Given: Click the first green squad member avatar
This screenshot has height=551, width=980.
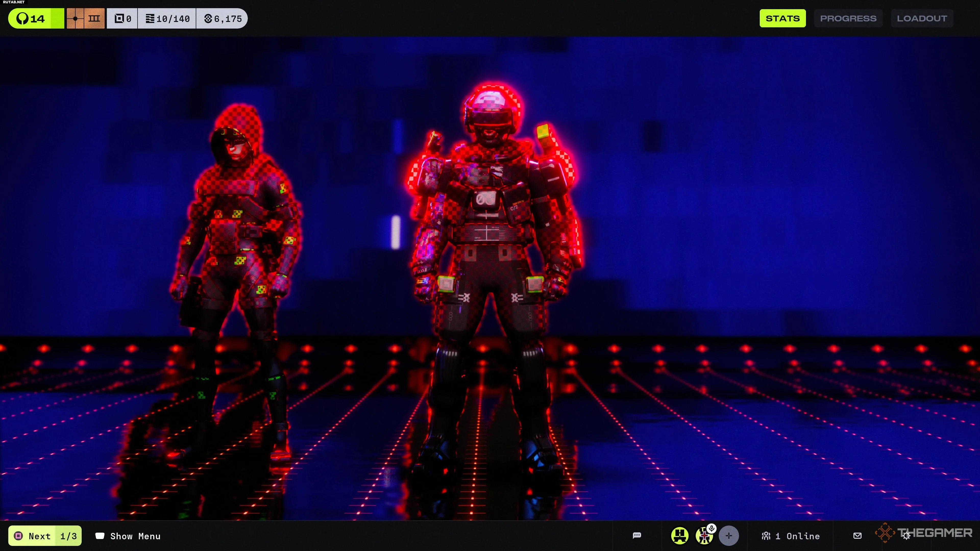Looking at the screenshot, I should 679,536.
